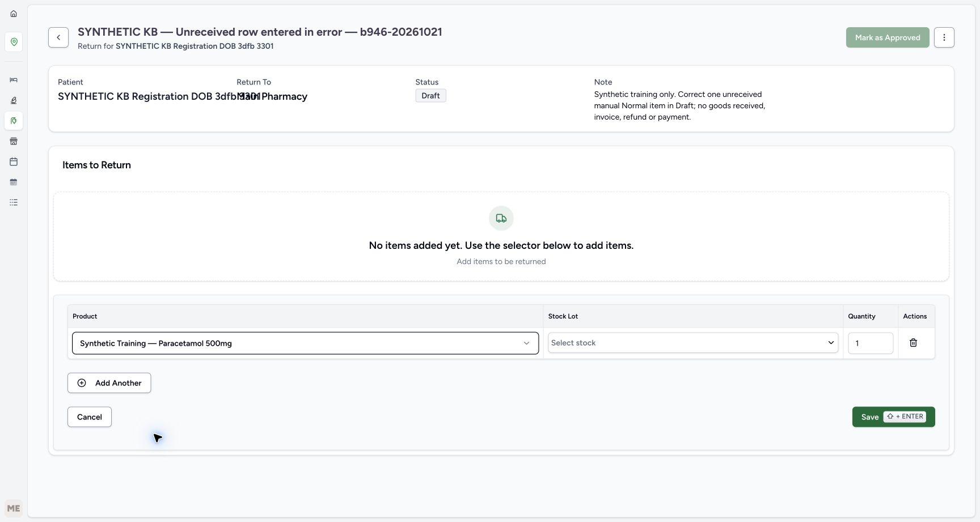Image resolution: width=980 pixels, height=522 pixels.
Task: Click Mark as Approved button
Action: click(x=888, y=37)
